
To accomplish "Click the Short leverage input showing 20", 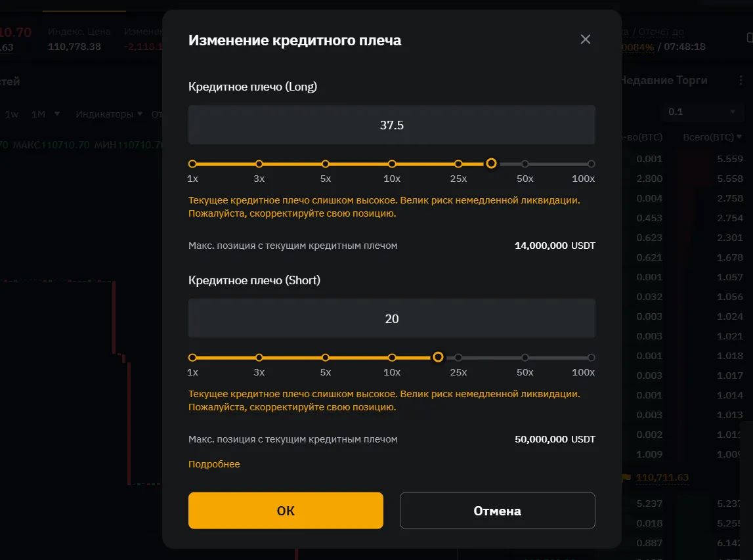I will tap(391, 318).
